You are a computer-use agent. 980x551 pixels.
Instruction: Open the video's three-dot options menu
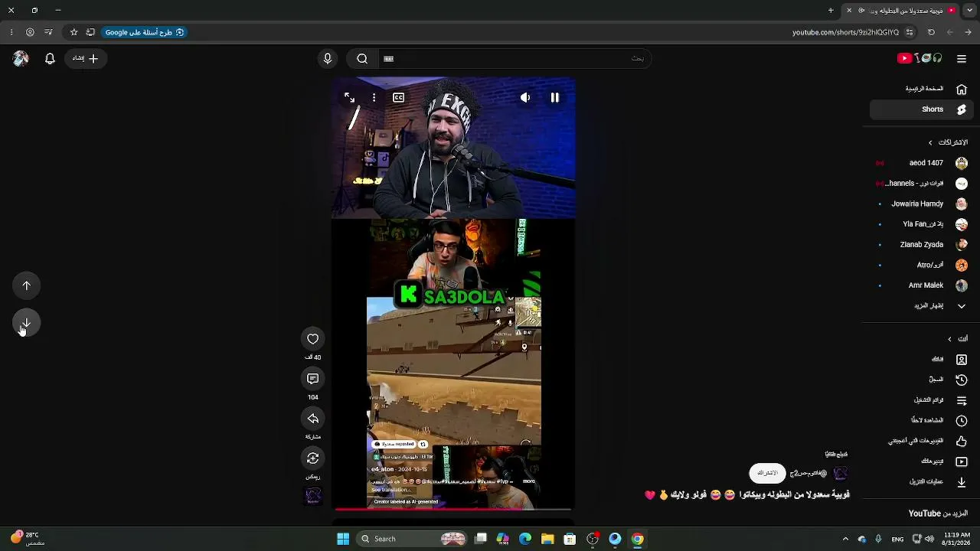(x=374, y=98)
